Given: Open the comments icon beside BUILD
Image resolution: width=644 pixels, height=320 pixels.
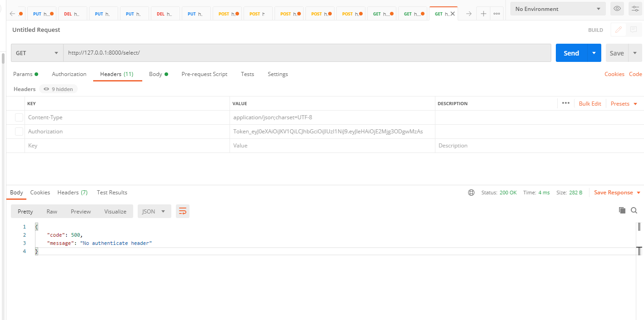Looking at the screenshot, I should click(633, 30).
